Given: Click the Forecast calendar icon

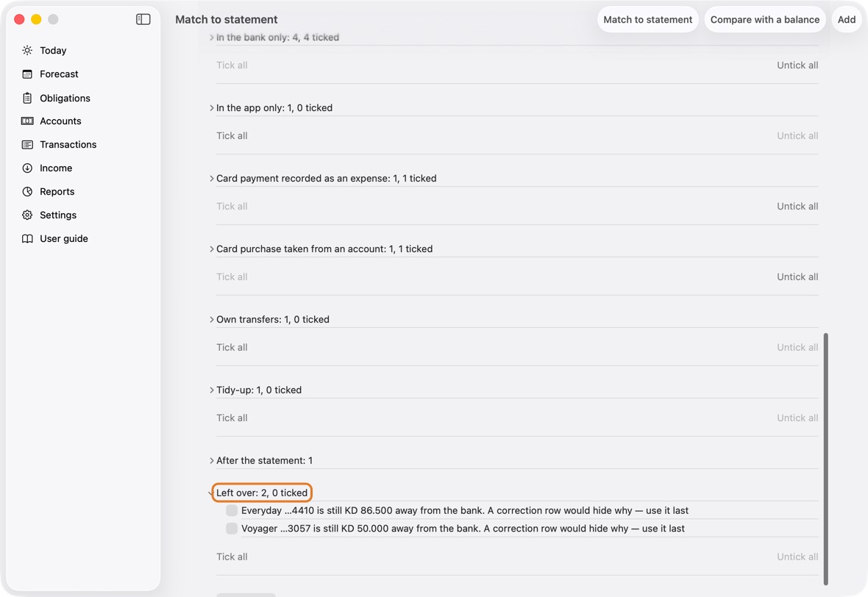Looking at the screenshot, I should click(x=27, y=74).
